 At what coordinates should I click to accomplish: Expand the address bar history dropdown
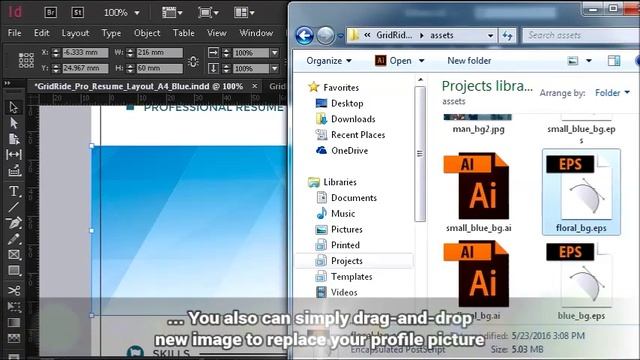point(490,36)
